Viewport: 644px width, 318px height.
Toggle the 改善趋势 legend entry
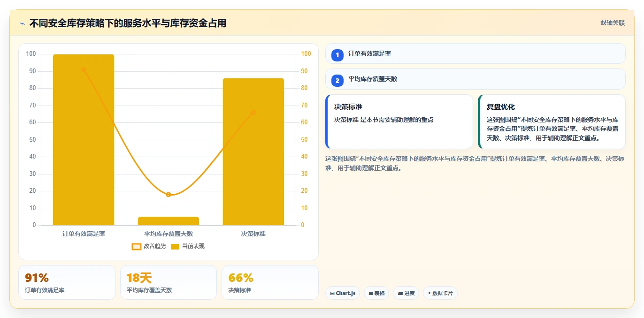click(149, 246)
